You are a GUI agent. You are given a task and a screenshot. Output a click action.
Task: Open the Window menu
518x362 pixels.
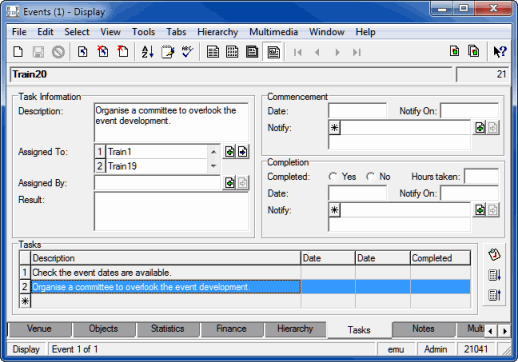pos(327,32)
